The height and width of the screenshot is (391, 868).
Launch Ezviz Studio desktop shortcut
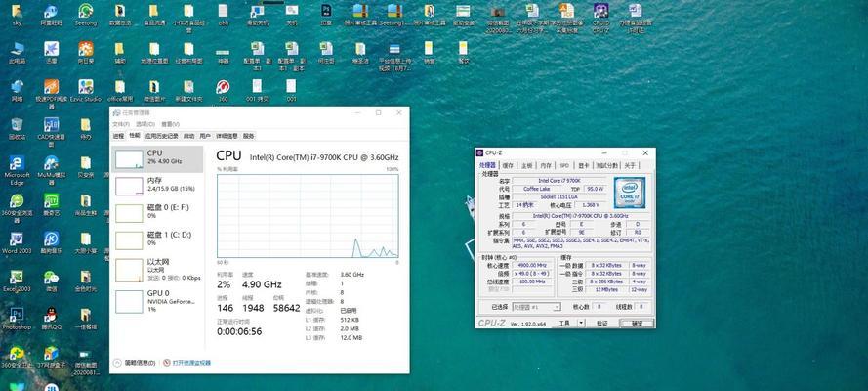86,90
